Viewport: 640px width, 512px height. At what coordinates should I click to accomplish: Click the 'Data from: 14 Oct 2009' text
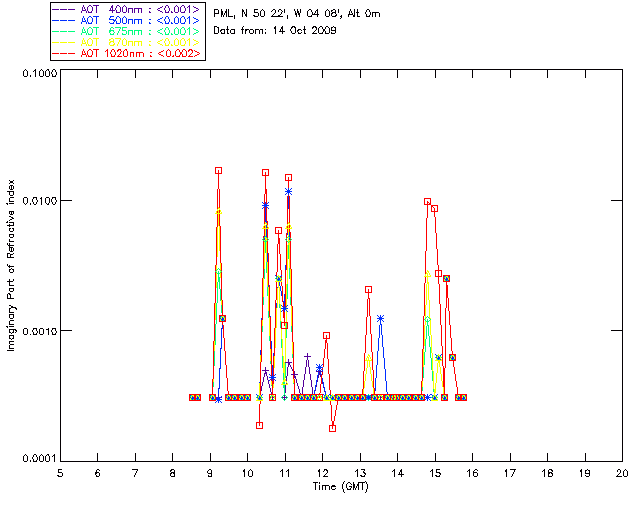[275, 31]
